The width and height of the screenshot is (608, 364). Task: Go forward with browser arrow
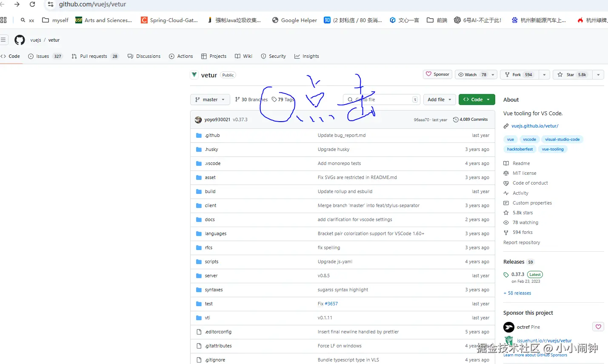coord(17,4)
